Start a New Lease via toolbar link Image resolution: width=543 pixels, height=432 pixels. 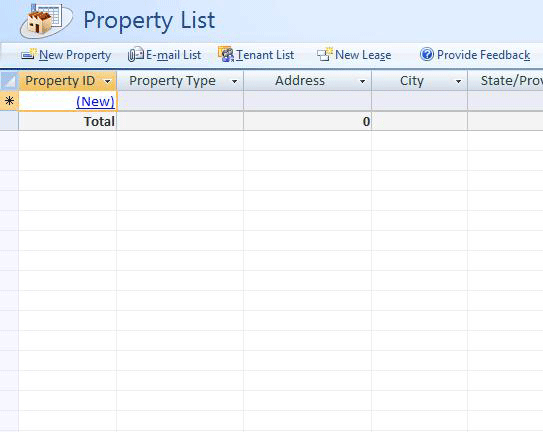363,55
